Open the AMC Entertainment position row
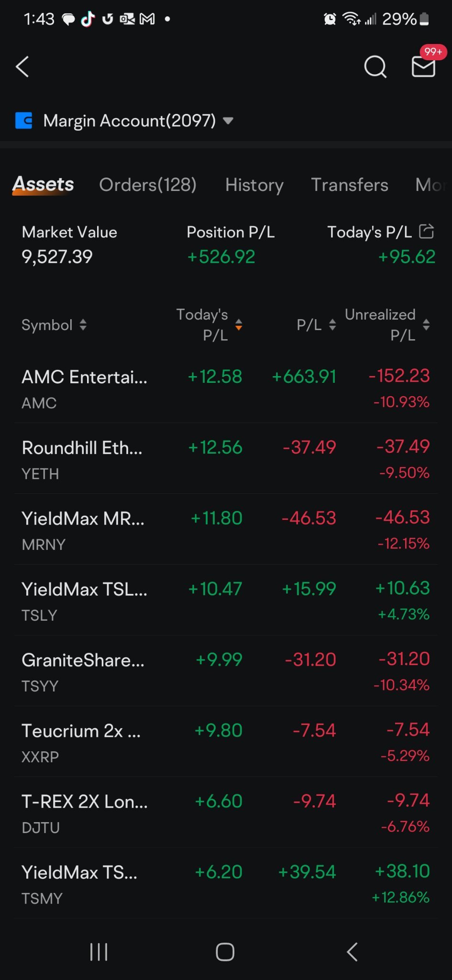 pos(226,388)
